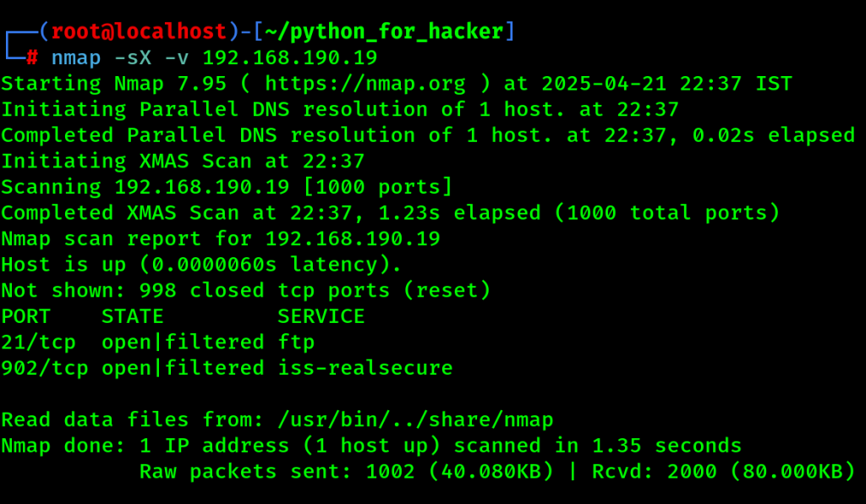The image size is (866, 504).
Task: Click the SERVICE column header
Action: pyautogui.click(x=321, y=316)
